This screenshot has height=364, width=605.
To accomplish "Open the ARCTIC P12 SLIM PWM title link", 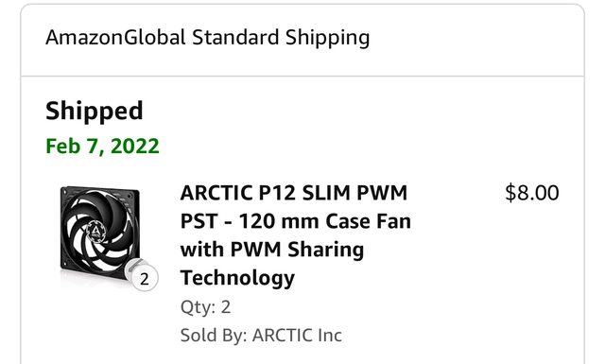I will click(x=296, y=234).
